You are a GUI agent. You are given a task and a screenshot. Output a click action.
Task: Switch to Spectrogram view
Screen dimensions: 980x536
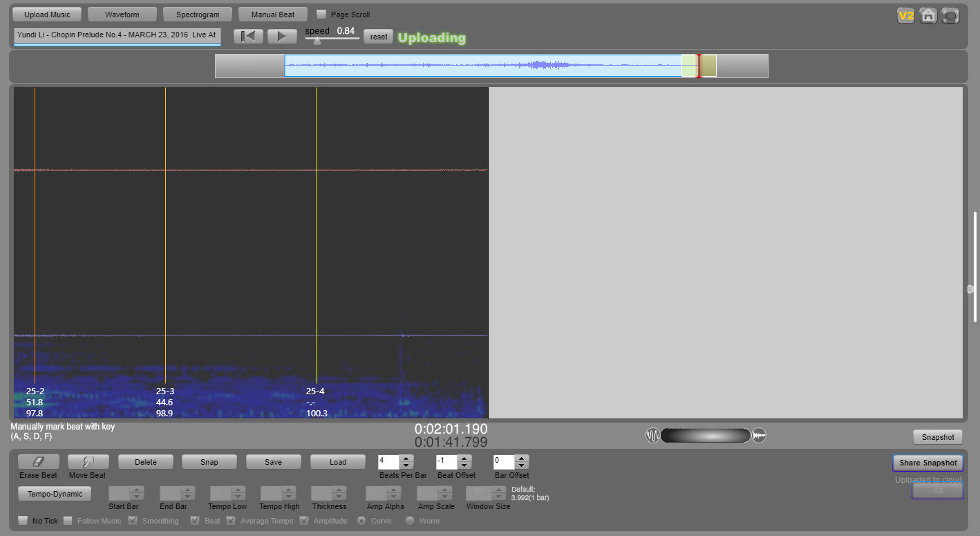[198, 15]
